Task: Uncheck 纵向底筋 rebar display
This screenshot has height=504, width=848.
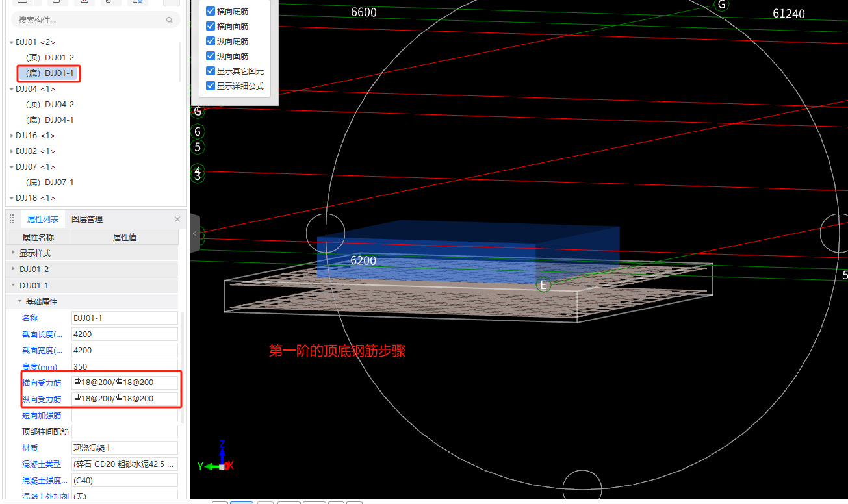Action: tap(211, 41)
